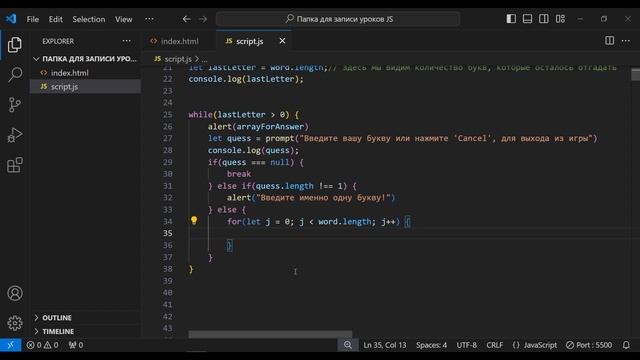Open the Edit menu
Screen dimensions: 640x360
click(x=56, y=19)
